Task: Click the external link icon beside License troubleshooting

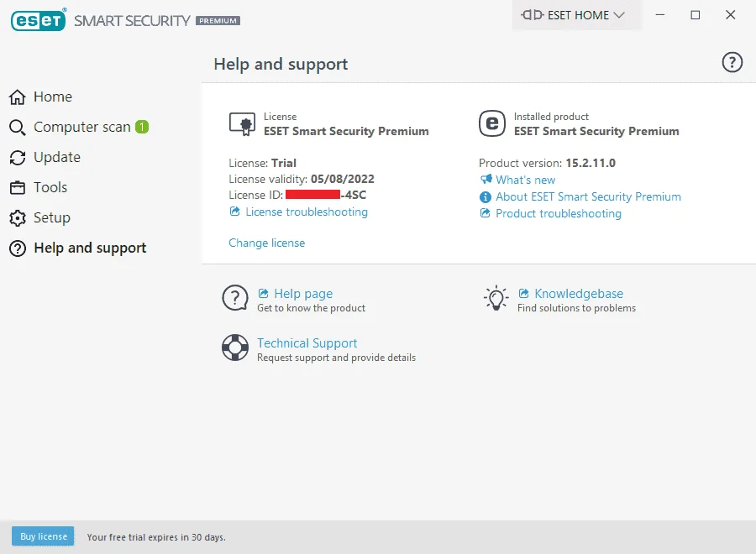Action: (235, 211)
